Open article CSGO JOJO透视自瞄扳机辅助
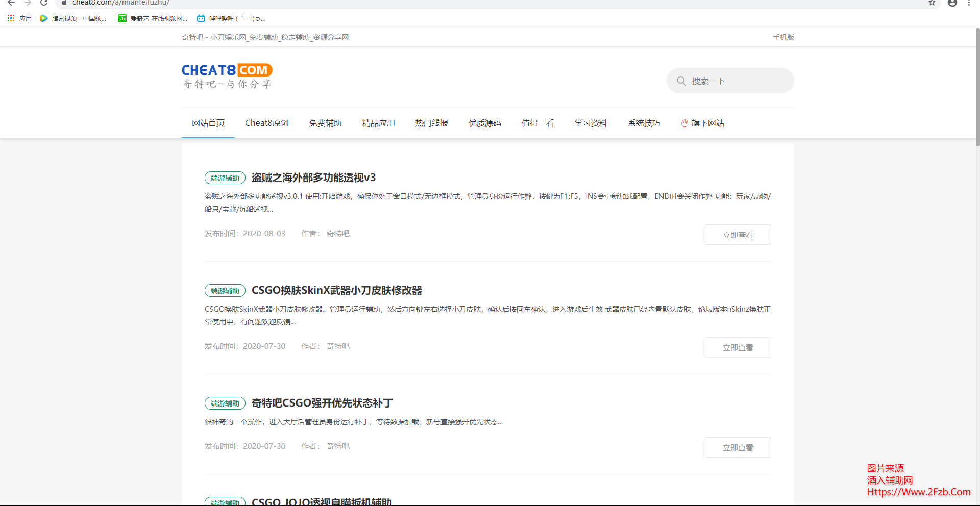This screenshot has width=980, height=506. point(322,502)
